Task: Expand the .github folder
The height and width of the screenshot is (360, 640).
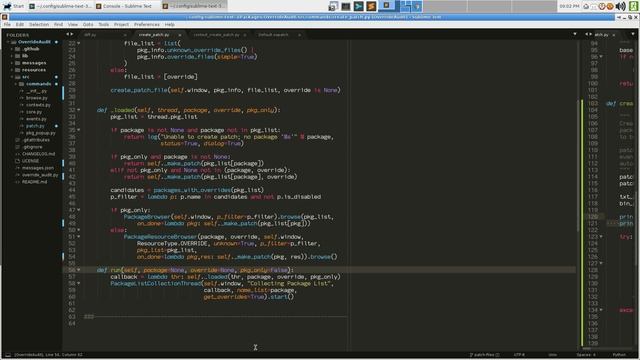Action: [12, 49]
